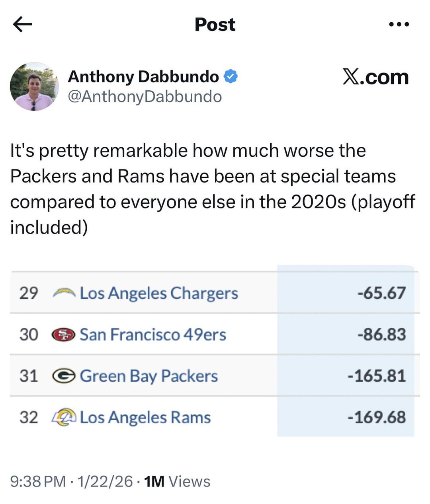Select the San Francisco 49ers team name
The height and width of the screenshot is (504, 430).
(x=153, y=335)
